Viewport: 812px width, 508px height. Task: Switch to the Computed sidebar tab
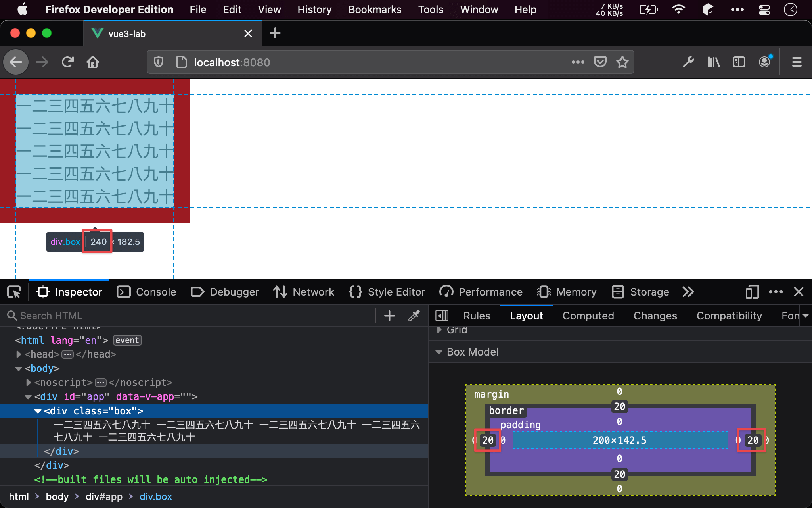pos(588,316)
